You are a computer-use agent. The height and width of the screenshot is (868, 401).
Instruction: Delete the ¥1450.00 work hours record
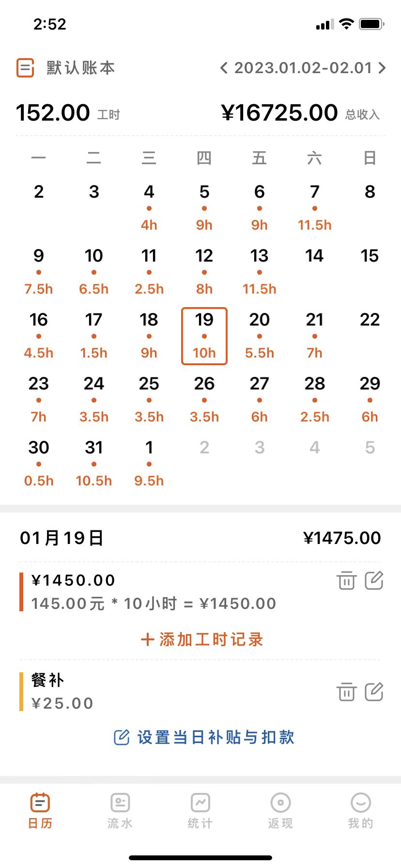[346, 580]
